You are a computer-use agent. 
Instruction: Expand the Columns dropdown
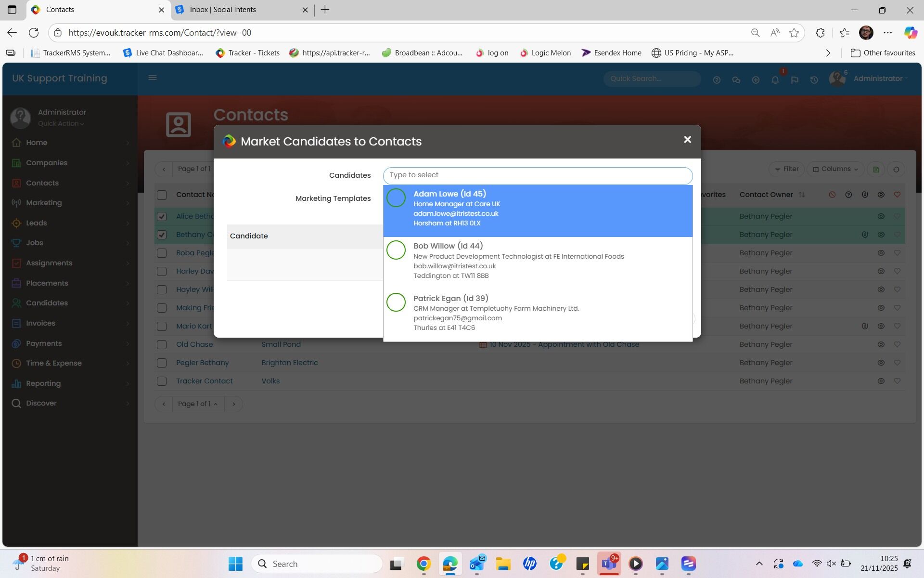point(835,169)
